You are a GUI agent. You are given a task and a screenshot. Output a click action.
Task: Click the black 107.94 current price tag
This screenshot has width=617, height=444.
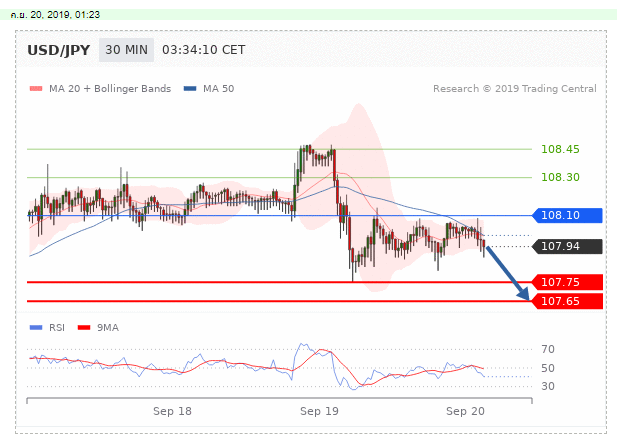tap(567, 246)
